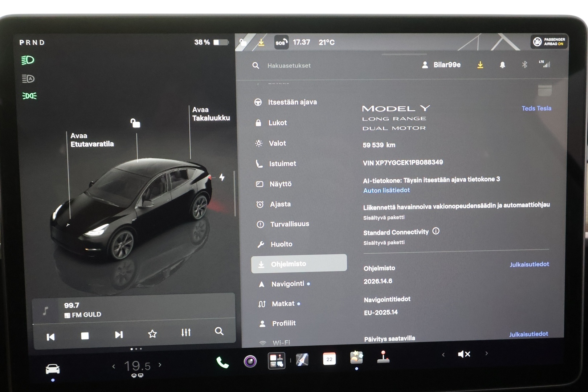Image resolution: width=588 pixels, height=392 pixels.
Task: Tap the Hakuasetukset search field
Action: (289, 66)
